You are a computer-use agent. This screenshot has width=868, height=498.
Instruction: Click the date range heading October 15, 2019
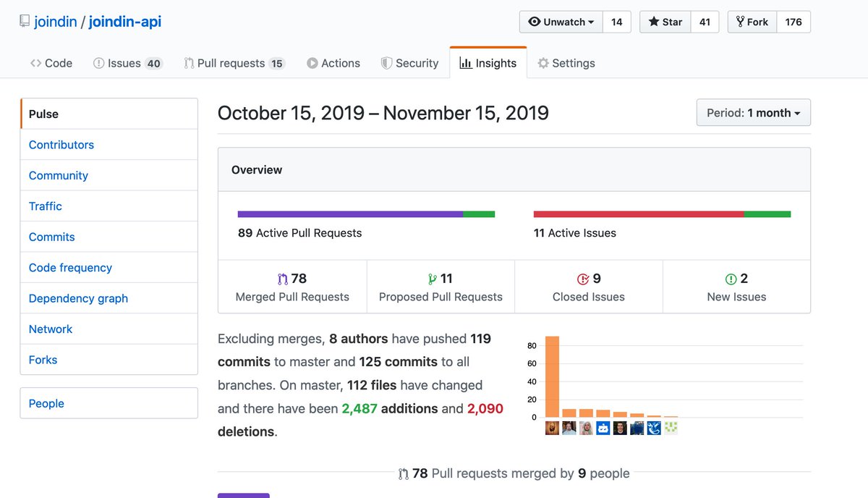(383, 113)
